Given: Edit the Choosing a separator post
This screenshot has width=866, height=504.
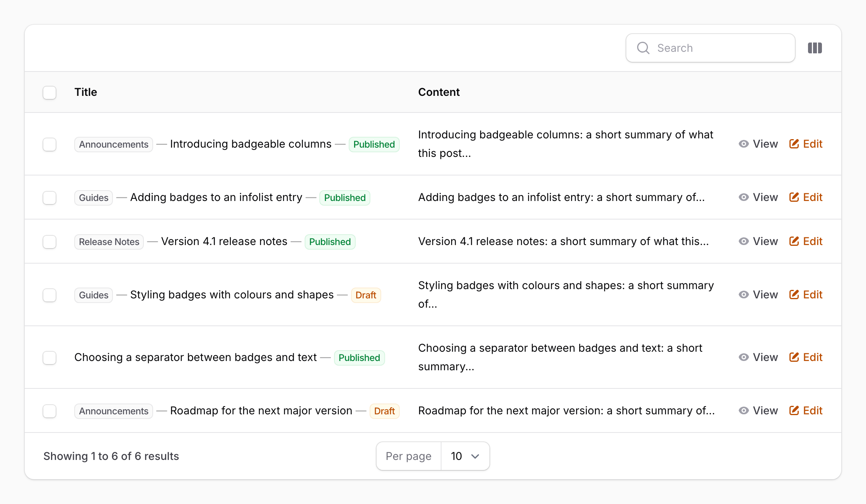Looking at the screenshot, I should tap(806, 357).
